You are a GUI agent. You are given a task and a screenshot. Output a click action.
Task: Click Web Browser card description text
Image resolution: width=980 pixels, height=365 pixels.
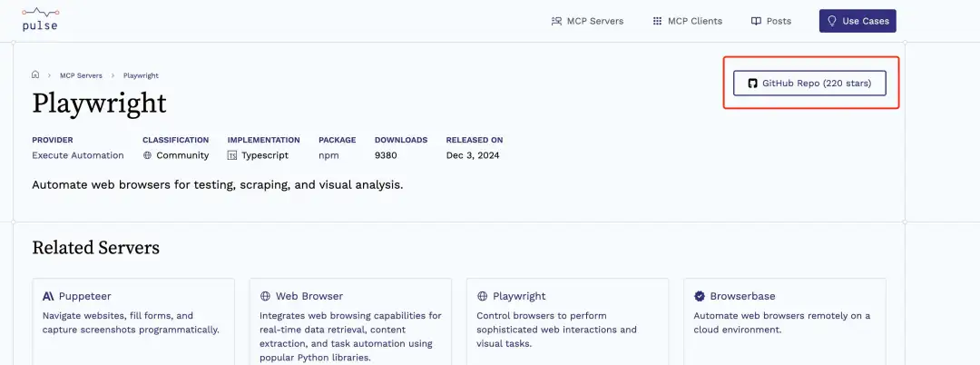pyautogui.click(x=350, y=336)
